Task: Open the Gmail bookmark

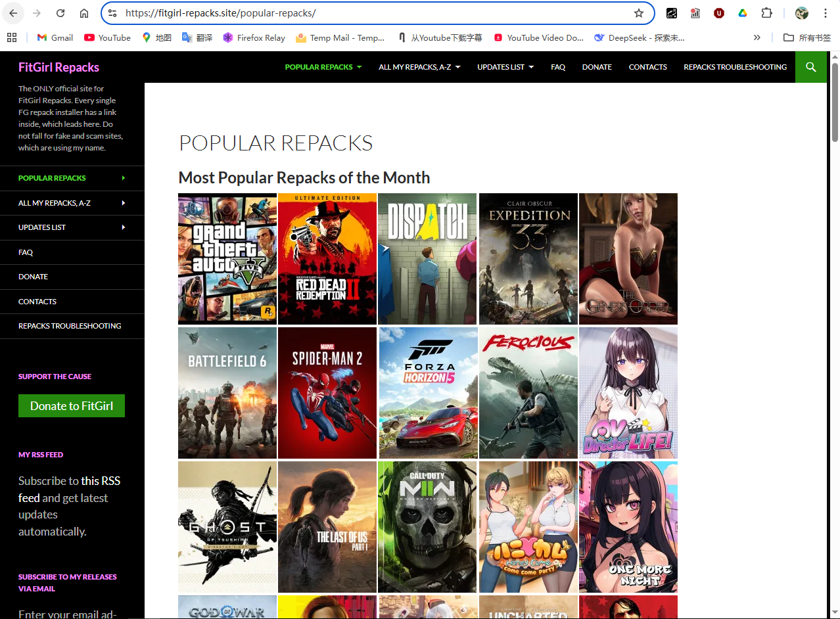Action: pos(55,37)
